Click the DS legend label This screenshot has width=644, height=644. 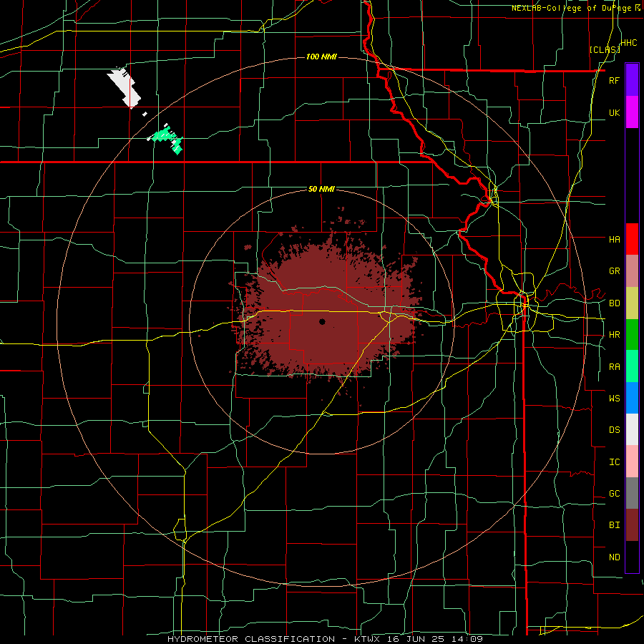614,430
